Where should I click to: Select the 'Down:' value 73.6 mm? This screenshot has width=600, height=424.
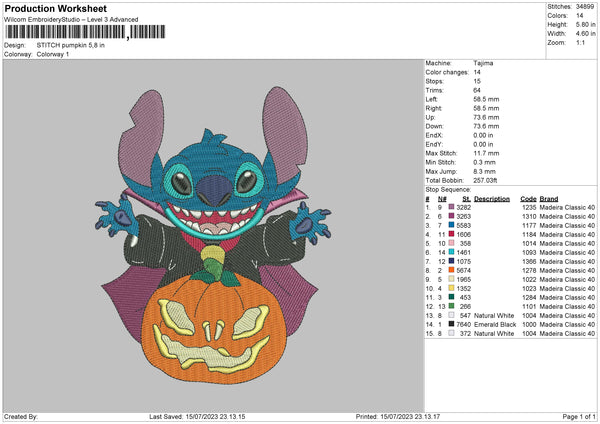486,126
